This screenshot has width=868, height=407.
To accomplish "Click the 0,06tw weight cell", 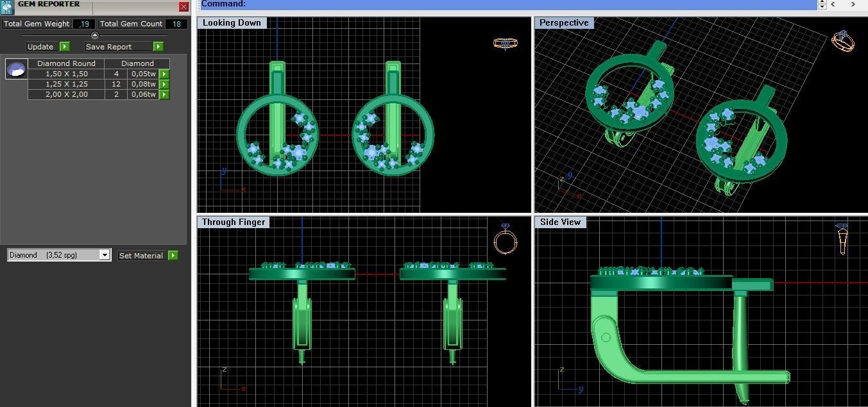I will [144, 94].
